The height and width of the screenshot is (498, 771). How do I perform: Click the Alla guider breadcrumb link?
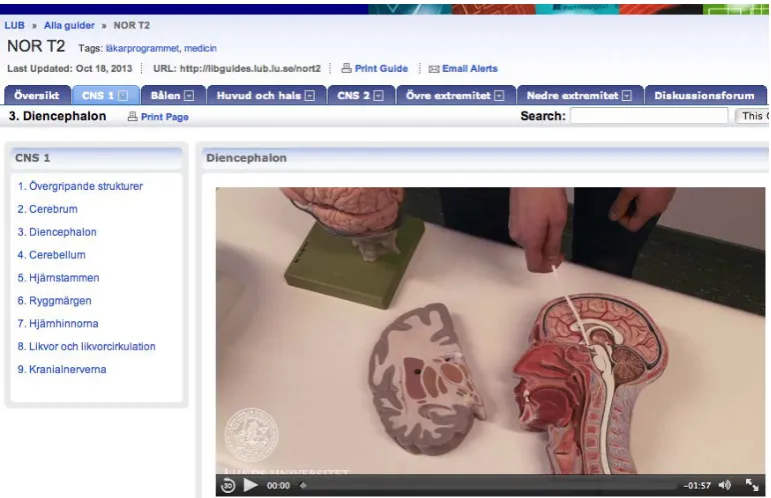click(69, 26)
